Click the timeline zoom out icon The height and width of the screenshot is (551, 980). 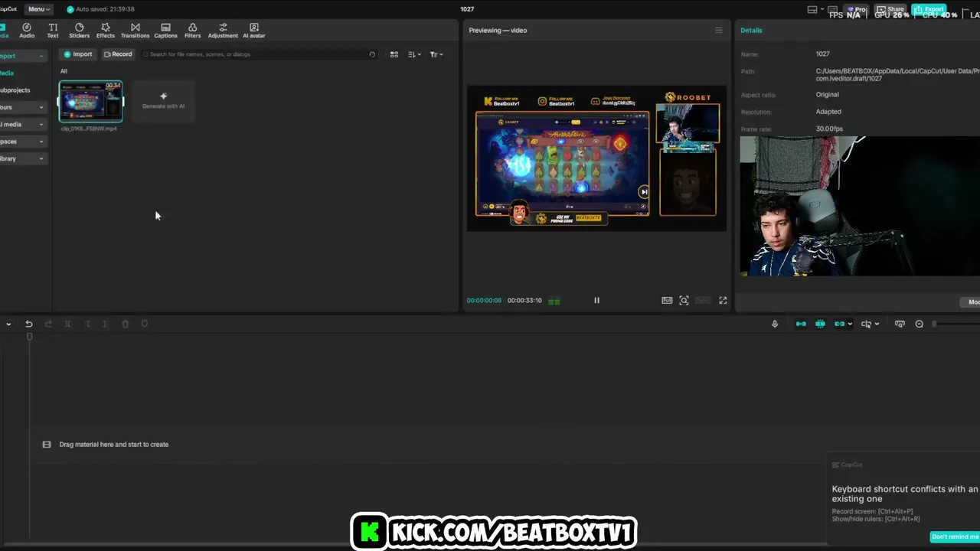pos(920,324)
